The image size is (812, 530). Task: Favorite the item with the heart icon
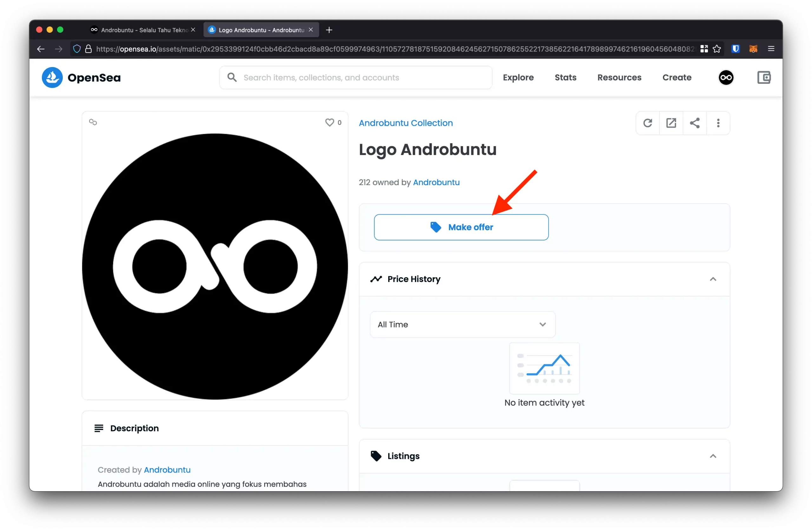point(329,122)
